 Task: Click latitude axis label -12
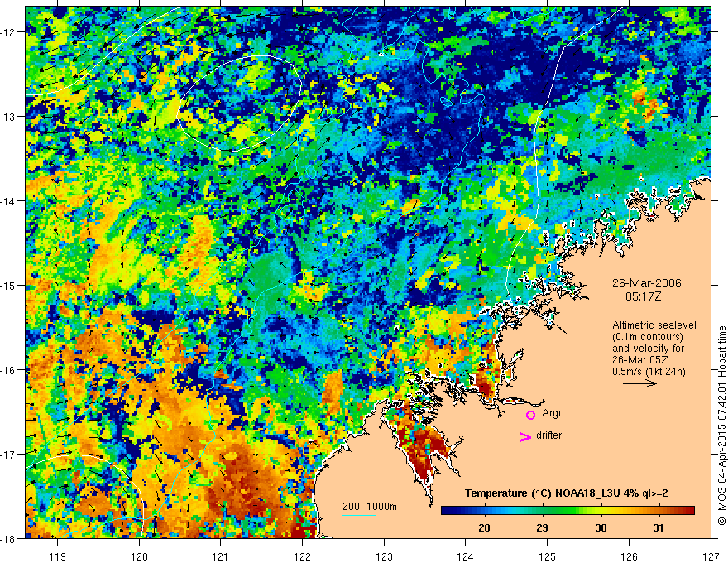click(x=9, y=32)
